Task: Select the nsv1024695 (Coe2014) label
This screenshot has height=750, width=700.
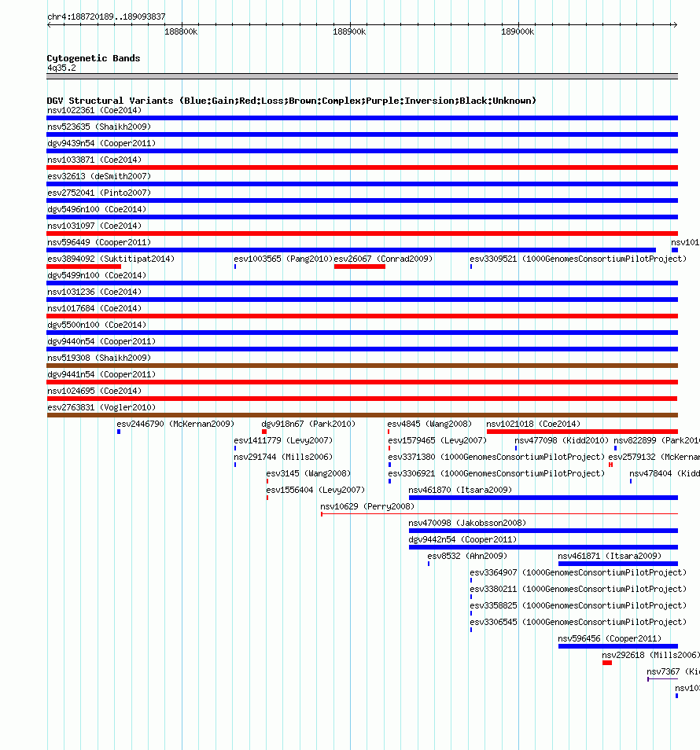Action: [94, 391]
